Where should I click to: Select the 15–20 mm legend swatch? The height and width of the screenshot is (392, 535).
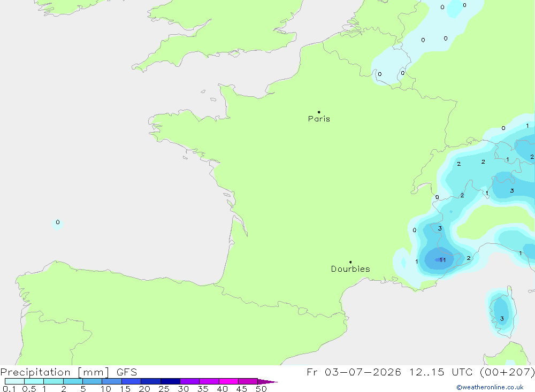[x=131, y=381]
